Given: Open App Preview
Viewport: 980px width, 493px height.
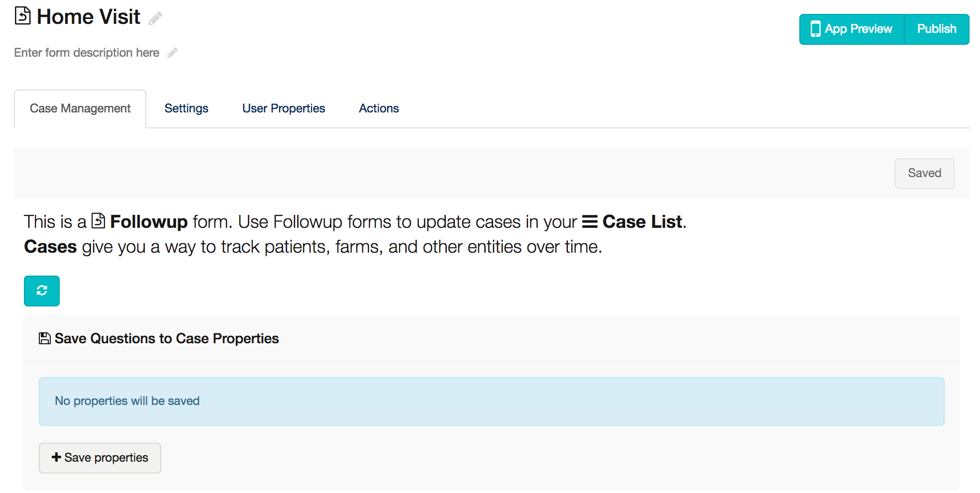Looking at the screenshot, I should pos(852,29).
